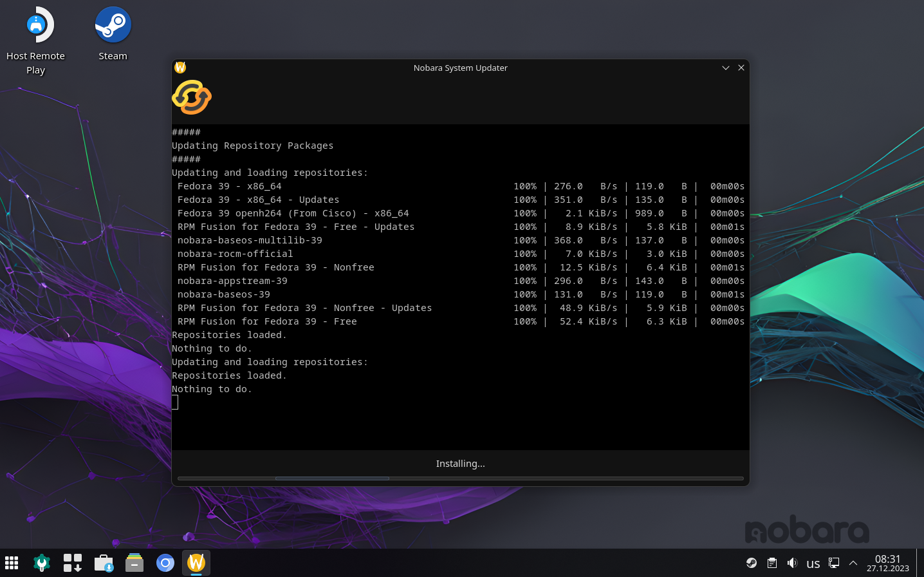Click the 'nobara-rocm-official' repository line
Screen dimensions: 924x577
click(236, 254)
